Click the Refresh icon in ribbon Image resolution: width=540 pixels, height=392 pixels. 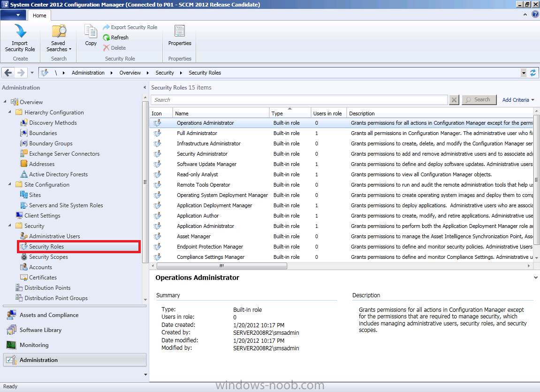point(106,38)
